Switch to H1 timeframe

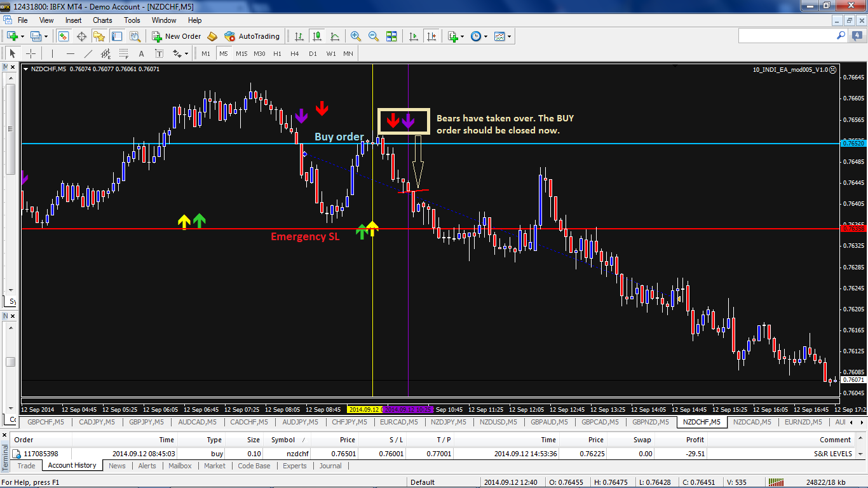pyautogui.click(x=277, y=54)
